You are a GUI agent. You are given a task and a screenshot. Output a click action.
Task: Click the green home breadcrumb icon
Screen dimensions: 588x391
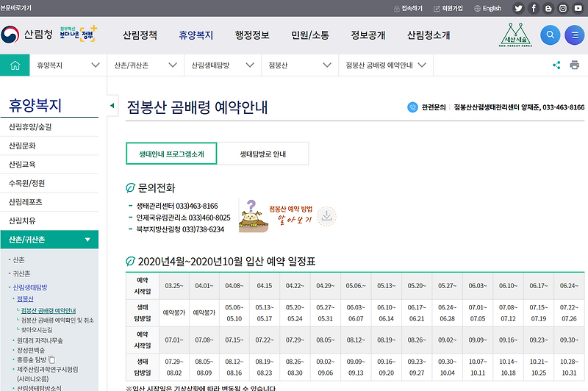(x=15, y=65)
